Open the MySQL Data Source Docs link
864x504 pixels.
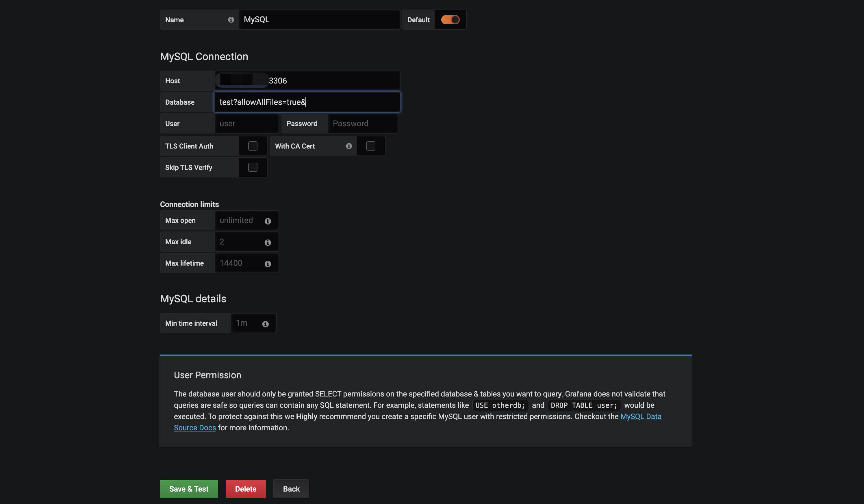click(x=640, y=416)
